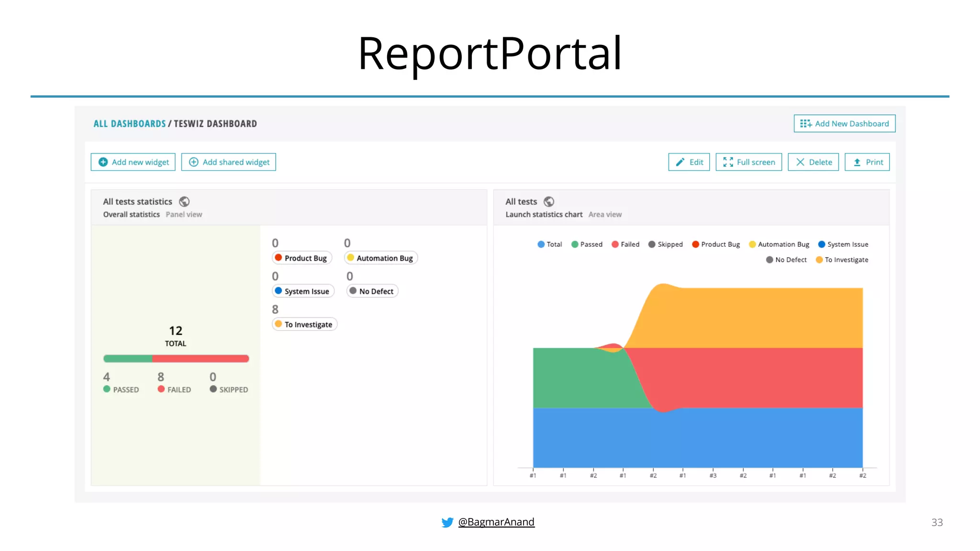Toggle the Passed series in legend

click(x=587, y=244)
